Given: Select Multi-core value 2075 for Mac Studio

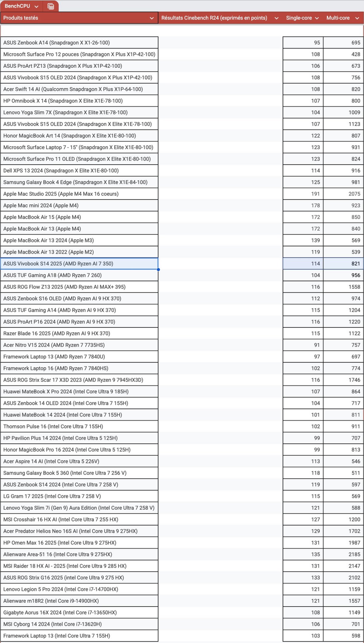Looking at the screenshot, I should click(343, 194).
